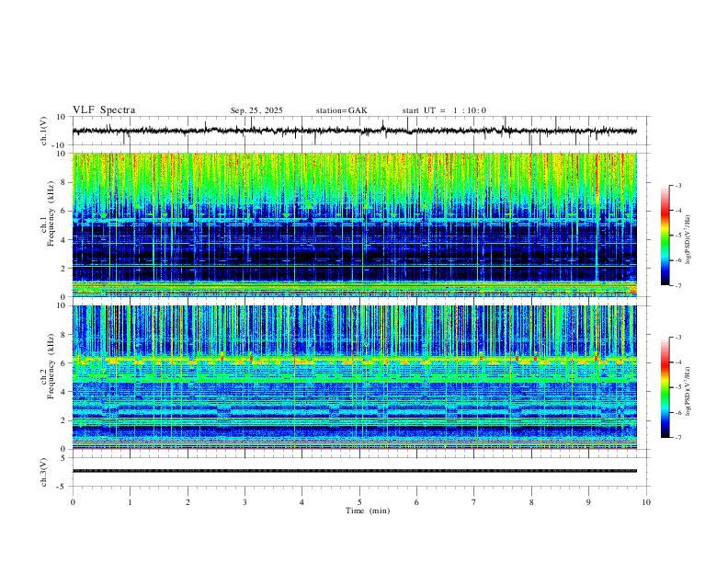Click the ch.2 color scale bar
The height and width of the screenshot is (563, 728).
(665, 387)
